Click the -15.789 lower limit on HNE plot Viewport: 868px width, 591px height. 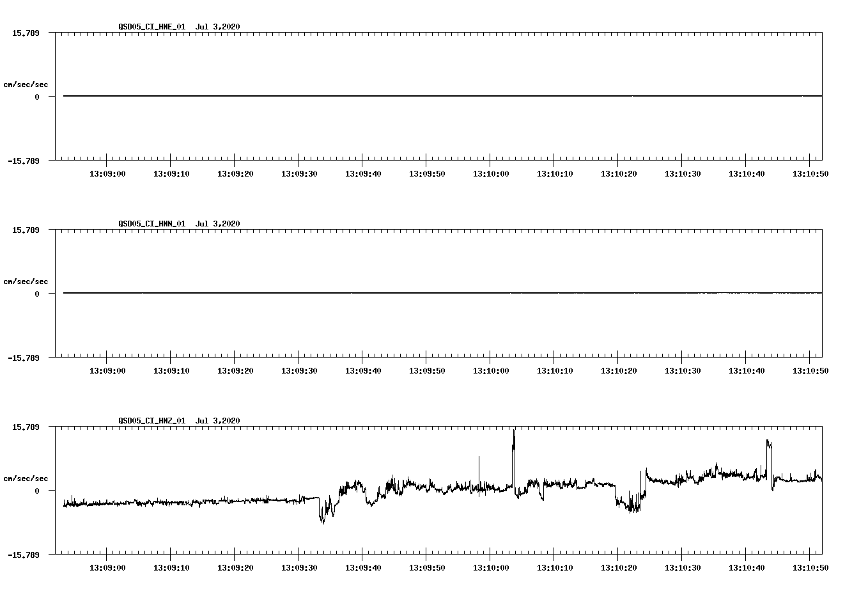pyautogui.click(x=24, y=161)
